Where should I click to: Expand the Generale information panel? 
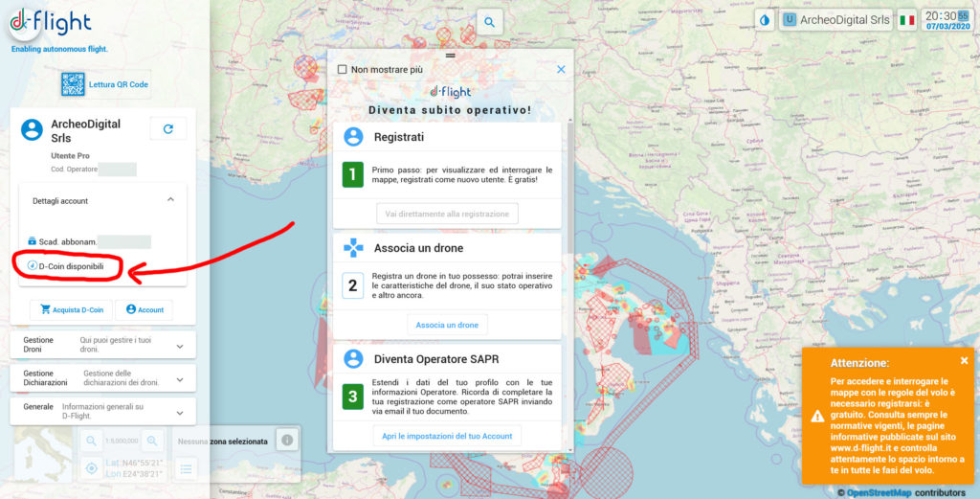pyautogui.click(x=103, y=411)
